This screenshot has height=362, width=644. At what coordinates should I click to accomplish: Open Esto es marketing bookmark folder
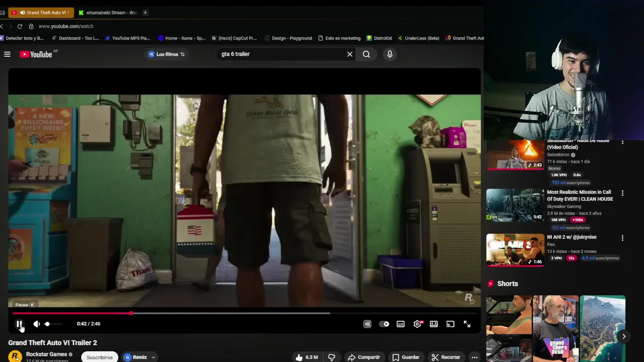click(x=340, y=38)
